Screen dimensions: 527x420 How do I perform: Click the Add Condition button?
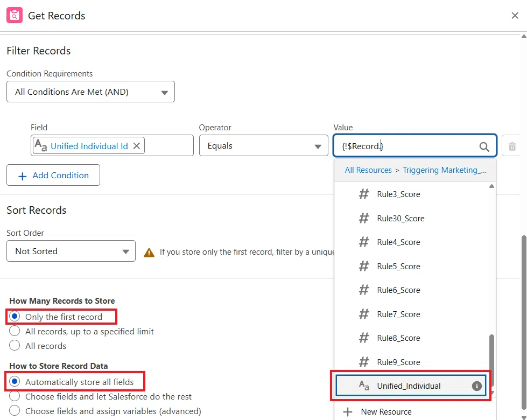(x=53, y=175)
